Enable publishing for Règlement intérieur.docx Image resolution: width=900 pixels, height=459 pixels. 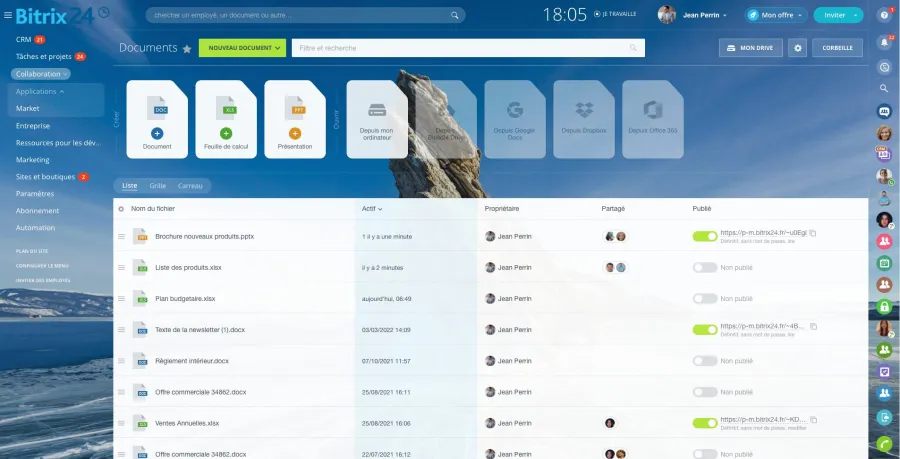705,361
